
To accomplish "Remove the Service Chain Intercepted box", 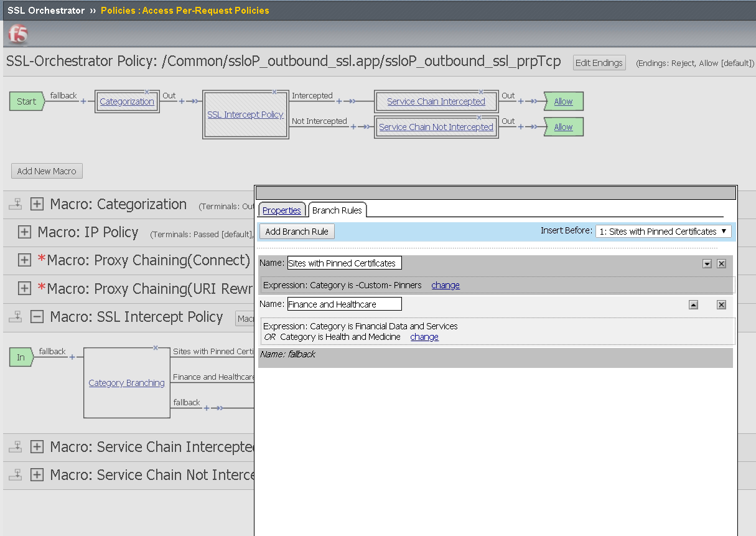I will click(x=480, y=92).
